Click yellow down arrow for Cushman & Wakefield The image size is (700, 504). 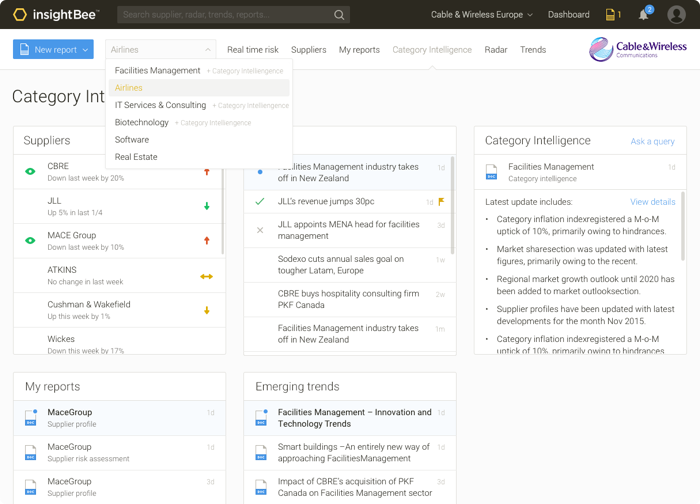207,310
